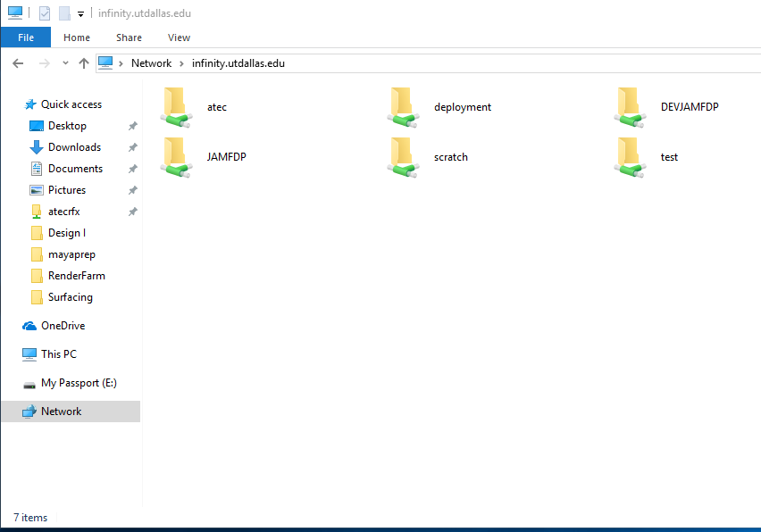The image size is (761, 532).
Task: Go forward using the Forward arrow
Action: 44,63
